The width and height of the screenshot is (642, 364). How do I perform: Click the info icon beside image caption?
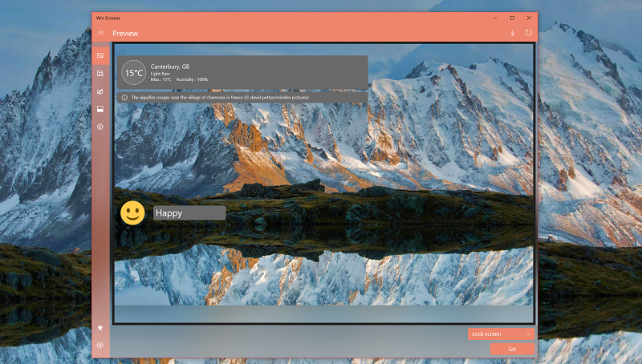124,98
